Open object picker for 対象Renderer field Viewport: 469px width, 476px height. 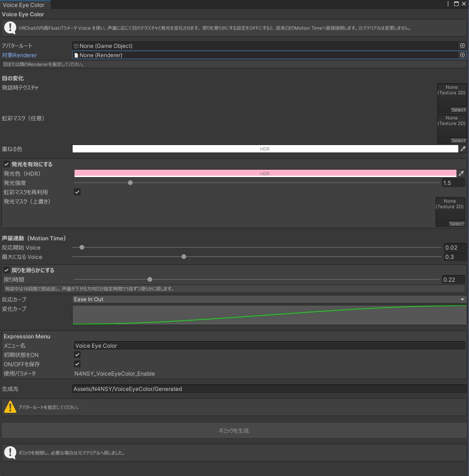(x=462, y=55)
